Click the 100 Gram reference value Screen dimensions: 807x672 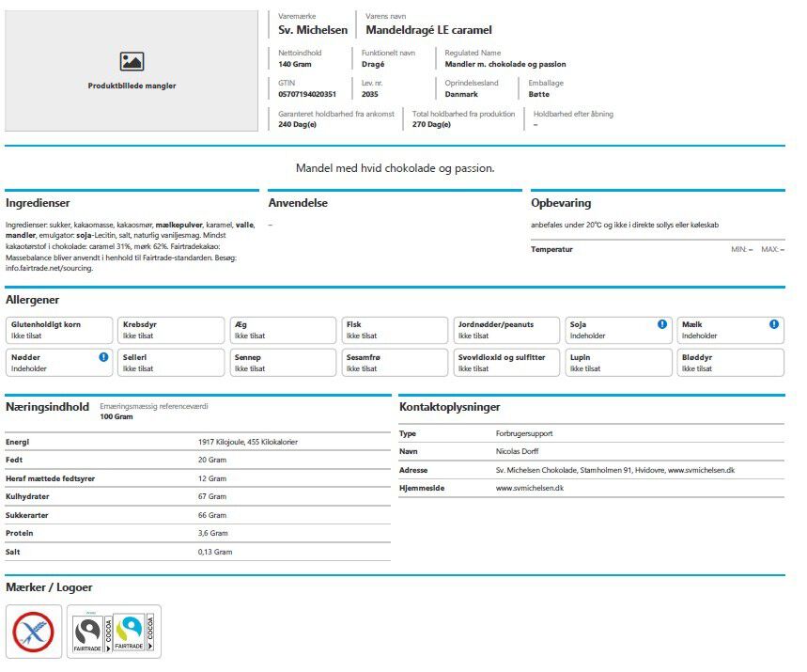pos(116,416)
